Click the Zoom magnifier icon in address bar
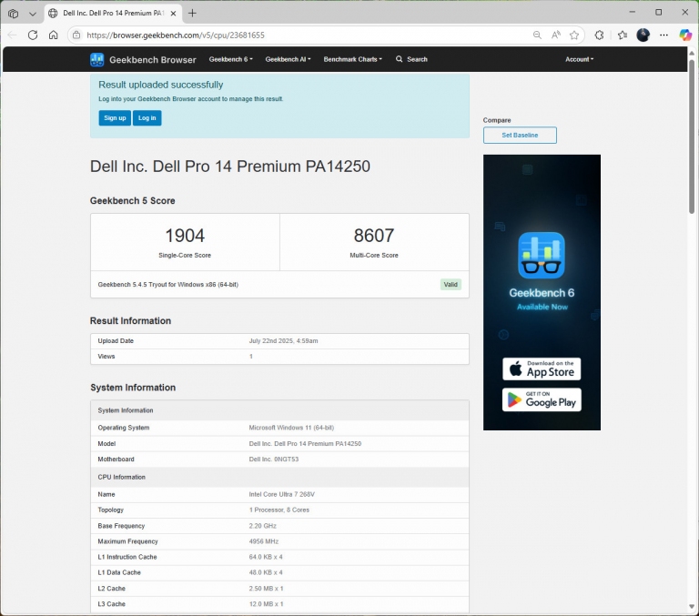699x616 pixels. 537,35
